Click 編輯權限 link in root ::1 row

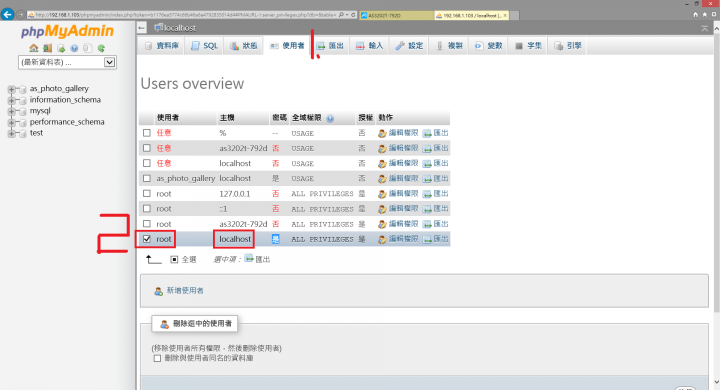pyautogui.click(x=404, y=209)
